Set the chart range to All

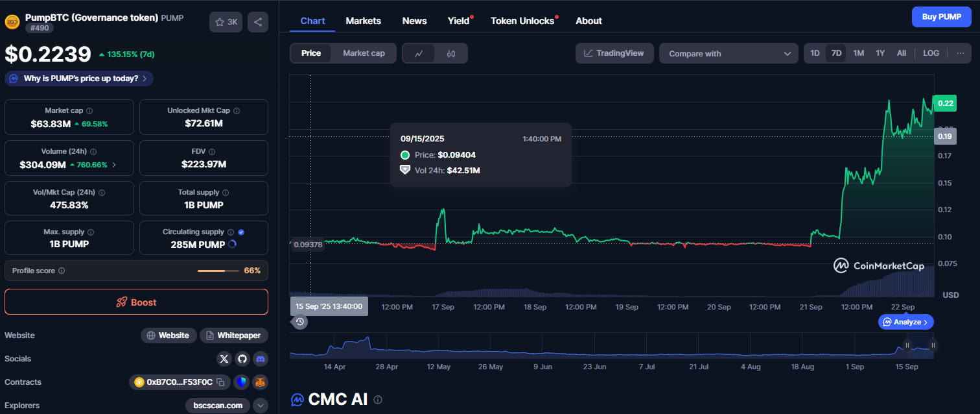(902, 53)
